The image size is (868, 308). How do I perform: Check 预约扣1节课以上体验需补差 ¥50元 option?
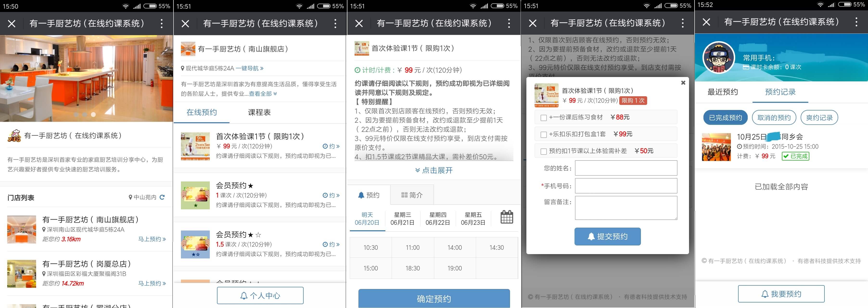543,151
